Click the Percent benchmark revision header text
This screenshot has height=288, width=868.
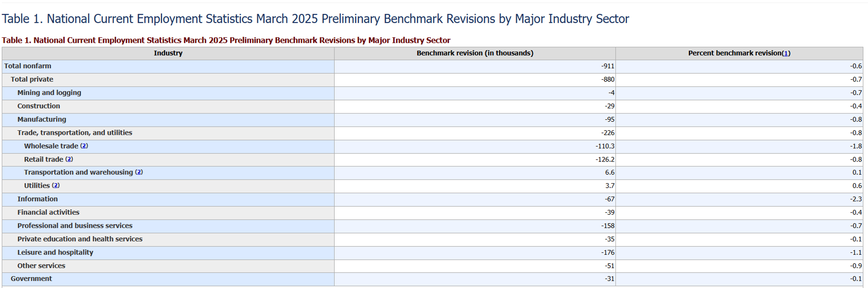coord(735,53)
